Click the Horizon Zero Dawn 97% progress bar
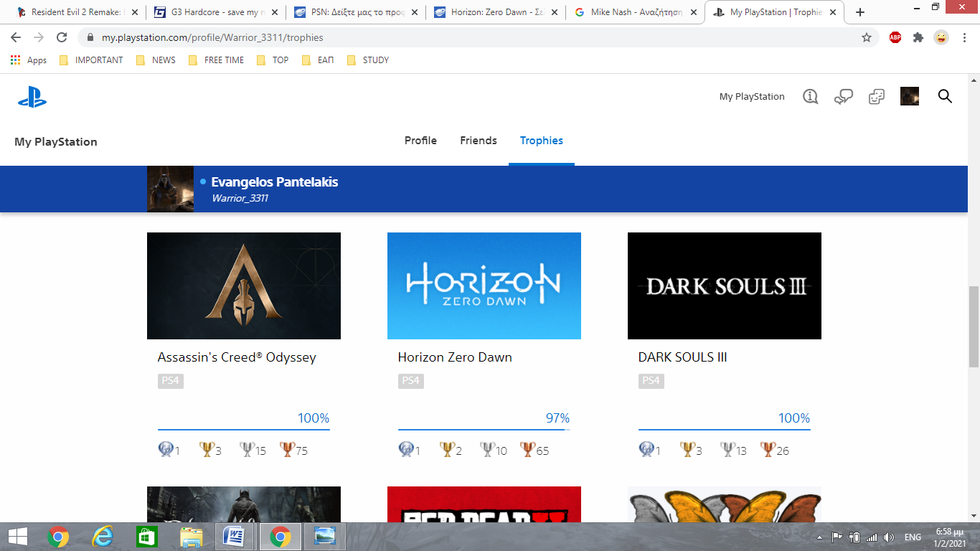This screenshot has height=551, width=980. point(484,430)
